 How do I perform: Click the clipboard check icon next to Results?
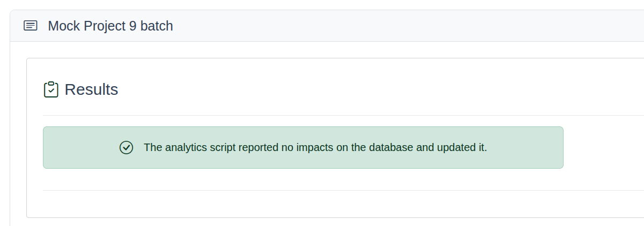pos(50,89)
